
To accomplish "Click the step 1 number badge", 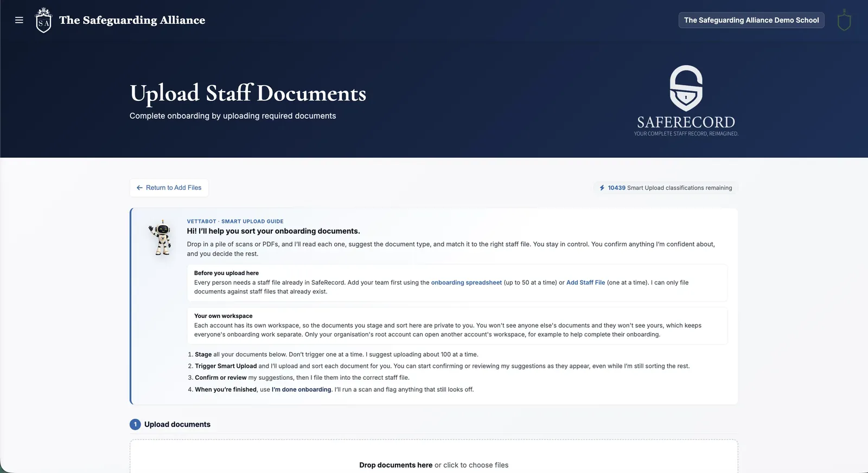I will [x=135, y=424].
